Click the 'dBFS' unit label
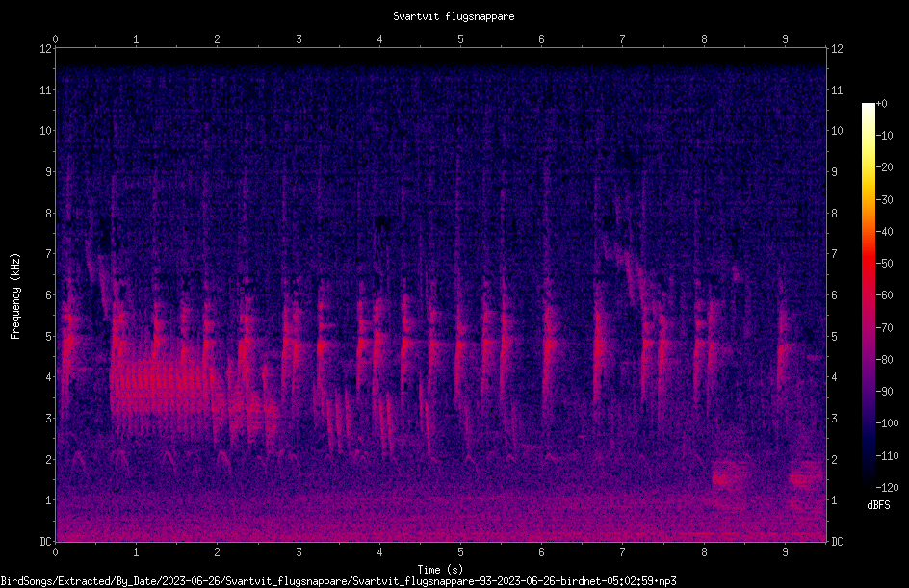Image resolution: width=909 pixels, height=588 pixels. (x=878, y=505)
